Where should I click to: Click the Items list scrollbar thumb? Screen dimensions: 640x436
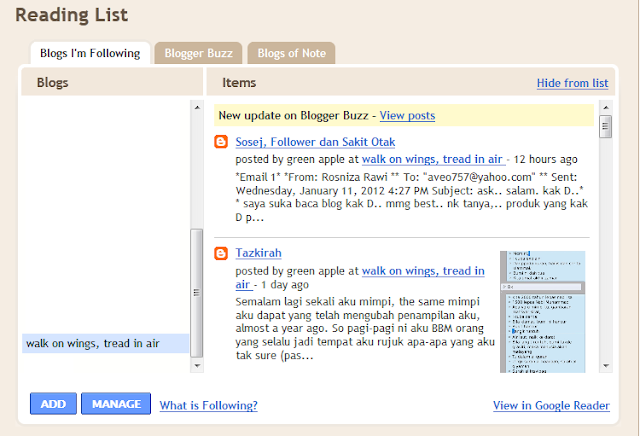tap(606, 127)
